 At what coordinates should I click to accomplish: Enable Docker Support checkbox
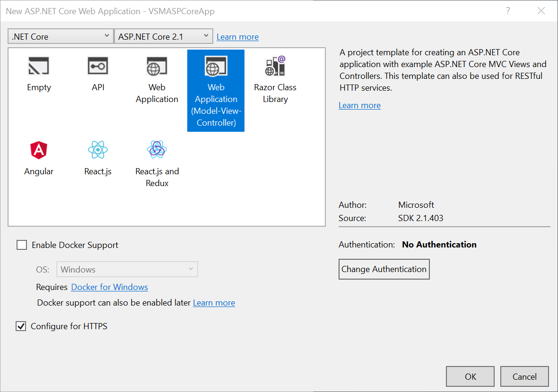[22, 245]
